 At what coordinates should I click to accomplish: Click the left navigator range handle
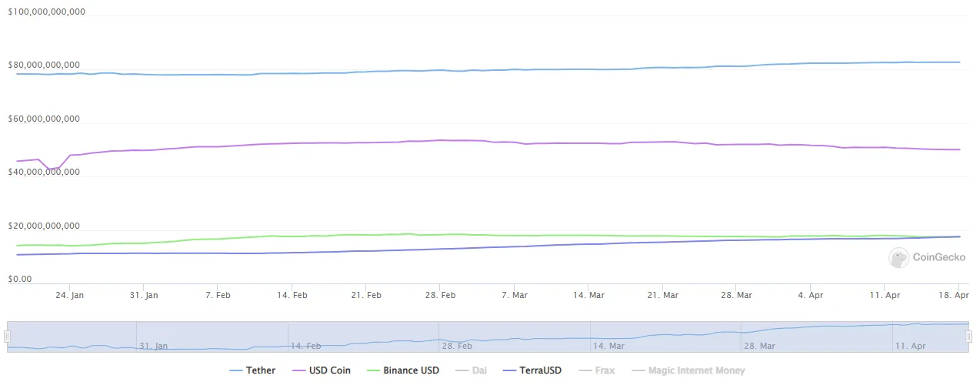click(8, 337)
